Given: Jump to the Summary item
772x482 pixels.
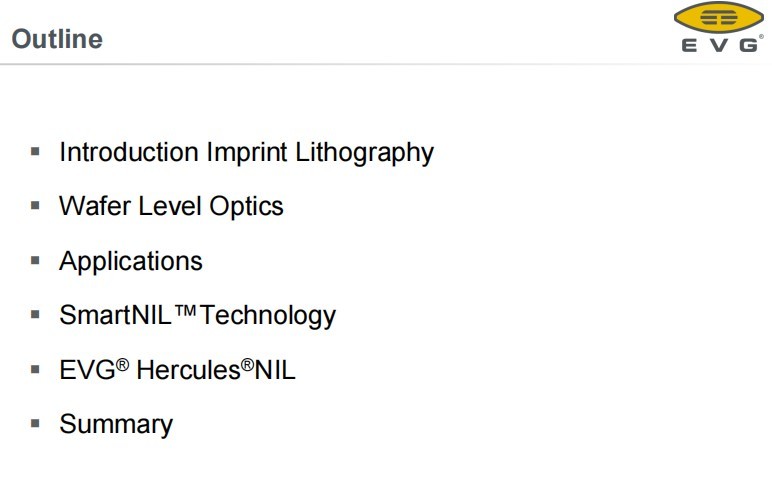Looking at the screenshot, I should (x=116, y=424).
